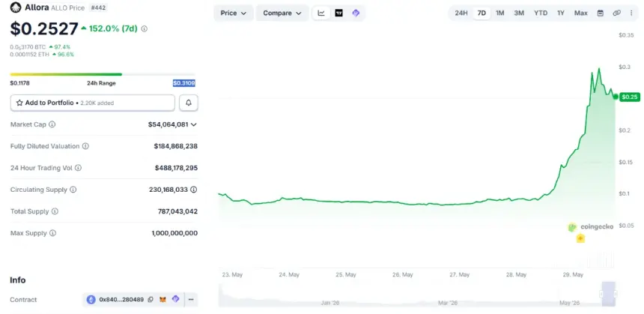Click the chart link share icon

(616, 13)
